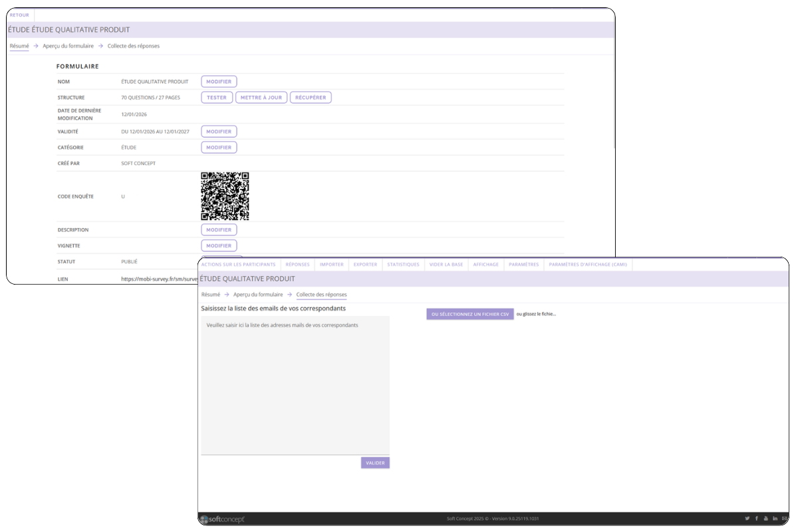Click Récupérer next to Structure
Viewport: 798px width, 532px height.
(x=310, y=97)
